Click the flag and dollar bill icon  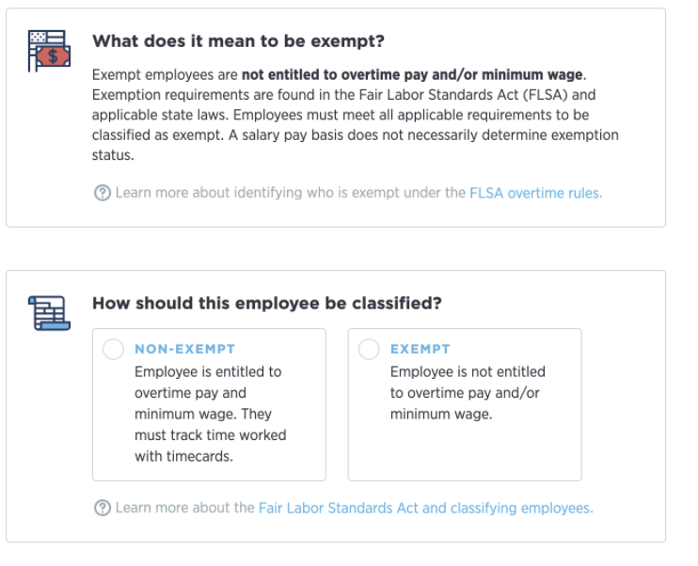point(49,50)
